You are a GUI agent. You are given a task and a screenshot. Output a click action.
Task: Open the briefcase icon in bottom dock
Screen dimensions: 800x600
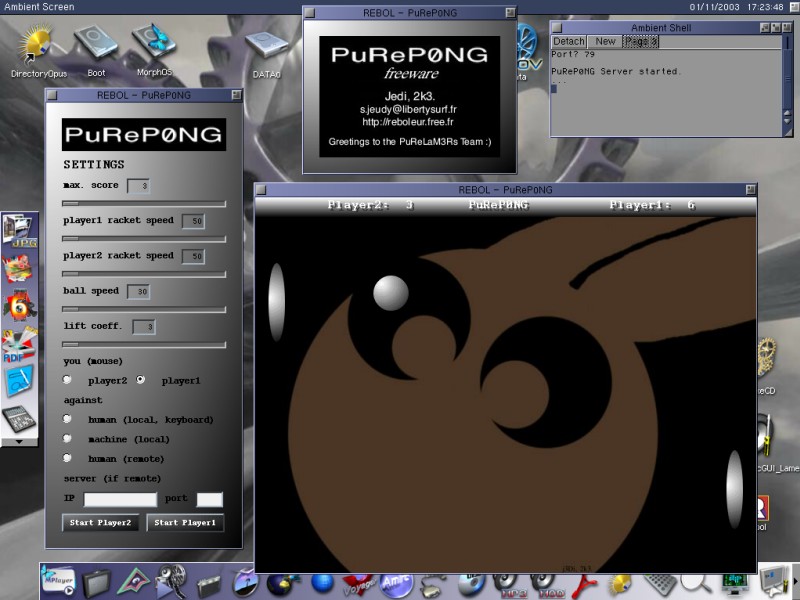[209, 586]
